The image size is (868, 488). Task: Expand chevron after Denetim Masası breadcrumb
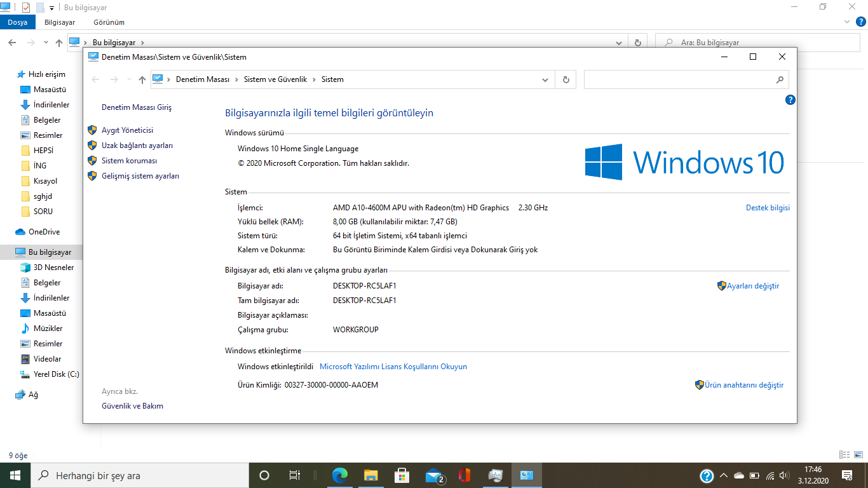click(236, 79)
